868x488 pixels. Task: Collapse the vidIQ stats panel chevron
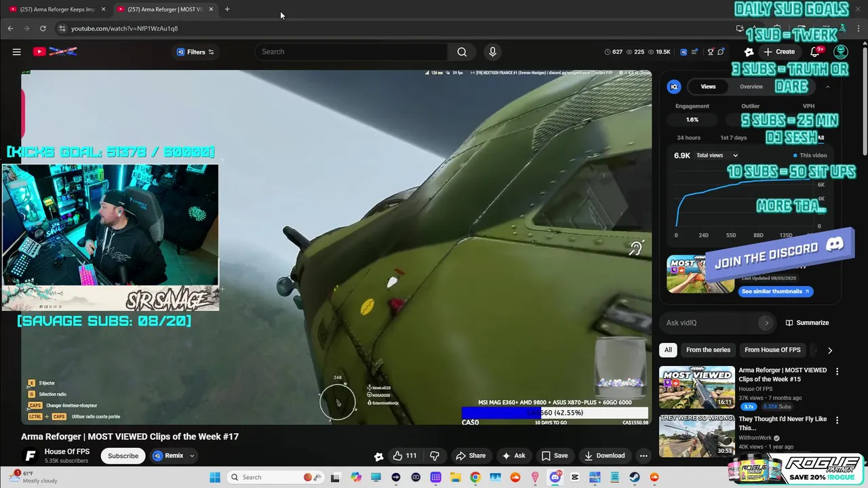tap(827, 87)
